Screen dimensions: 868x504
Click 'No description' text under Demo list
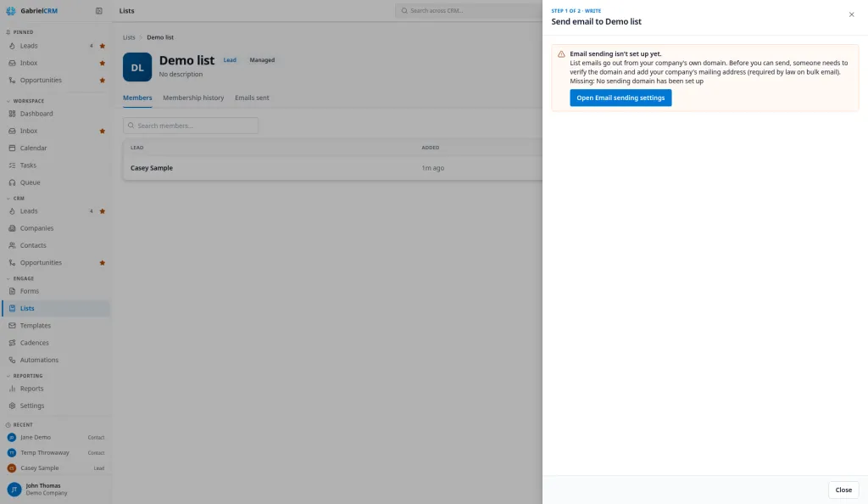coord(181,74)
